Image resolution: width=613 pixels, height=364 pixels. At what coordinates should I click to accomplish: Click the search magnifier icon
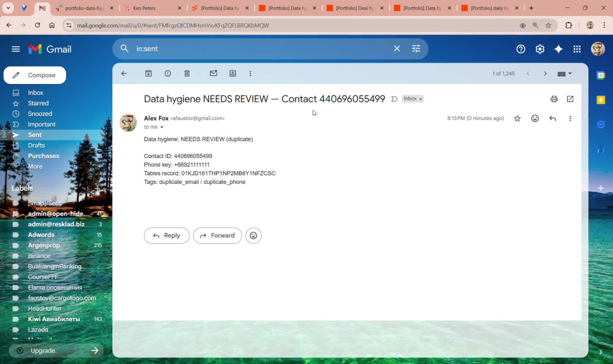(x=124, y=48)
